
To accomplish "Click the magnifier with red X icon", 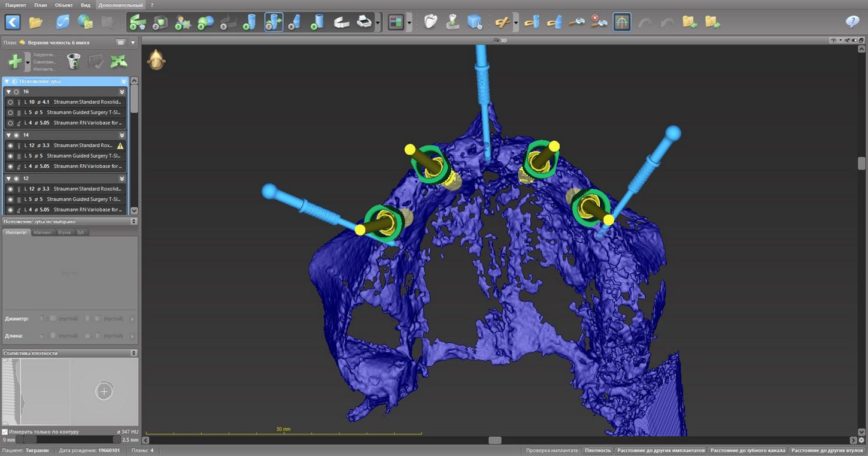I will (x=599, y=22).
